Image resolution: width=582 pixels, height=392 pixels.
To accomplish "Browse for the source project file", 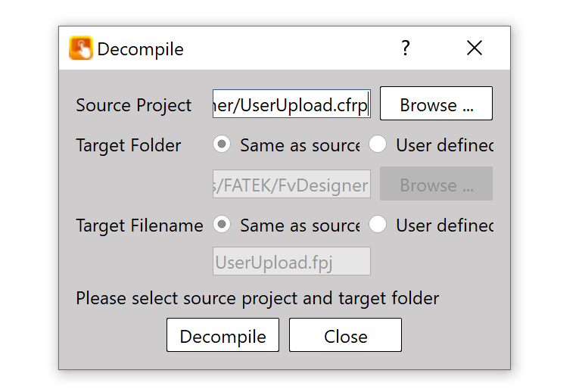I will click(x=436, y=104).
